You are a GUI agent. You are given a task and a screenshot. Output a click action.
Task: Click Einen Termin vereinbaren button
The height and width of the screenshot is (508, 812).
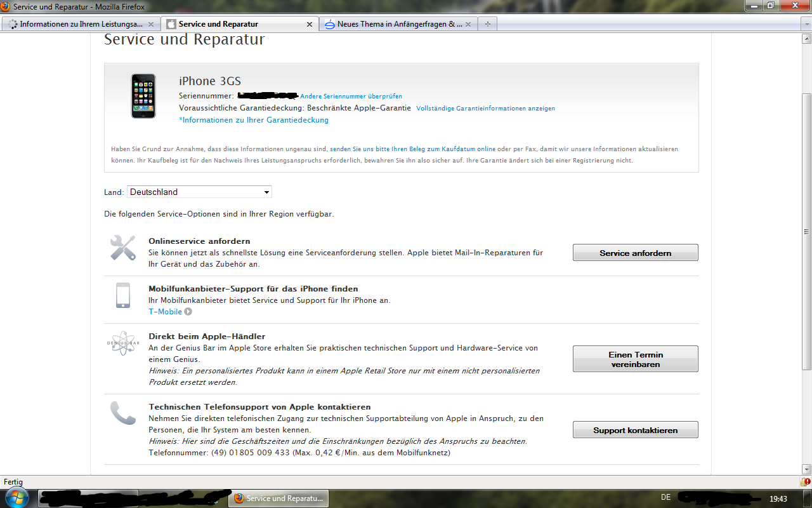635,359
